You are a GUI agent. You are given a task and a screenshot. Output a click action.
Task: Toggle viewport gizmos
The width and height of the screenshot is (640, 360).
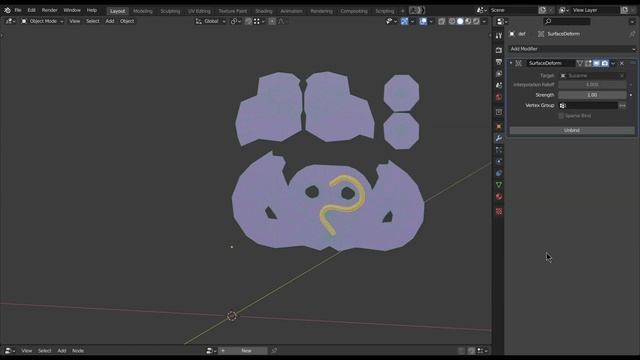point(404,21)
